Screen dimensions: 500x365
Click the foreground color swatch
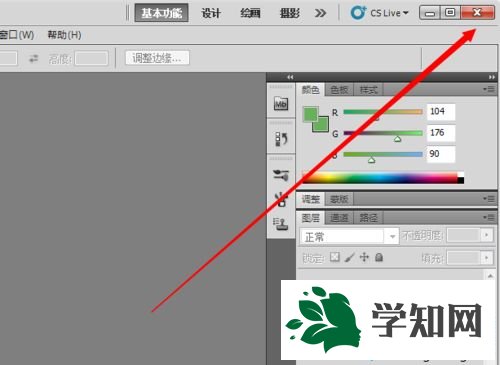[x=310, y=114]
